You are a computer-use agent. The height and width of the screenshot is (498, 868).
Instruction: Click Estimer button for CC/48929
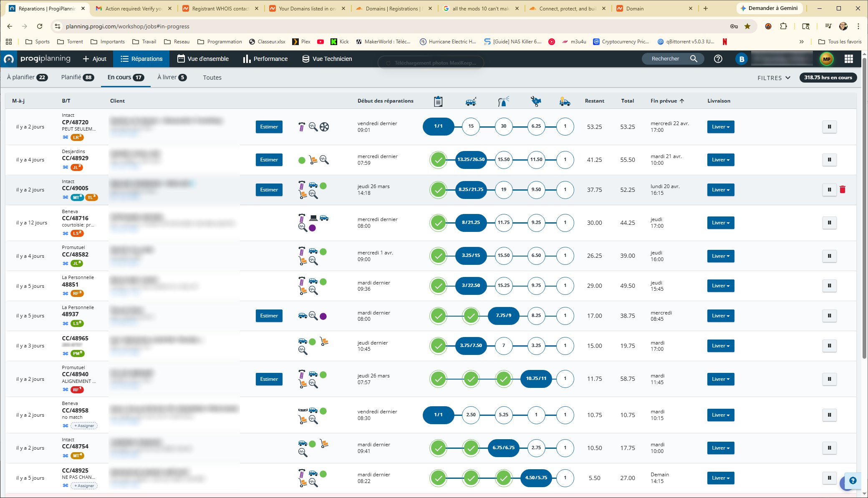[269, 160]
